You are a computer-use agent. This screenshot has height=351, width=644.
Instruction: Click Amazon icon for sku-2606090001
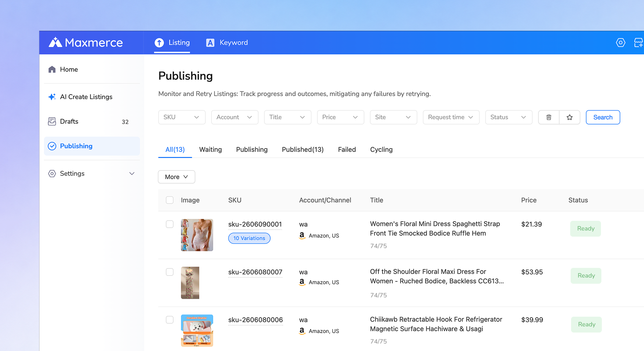coord(302,236)
